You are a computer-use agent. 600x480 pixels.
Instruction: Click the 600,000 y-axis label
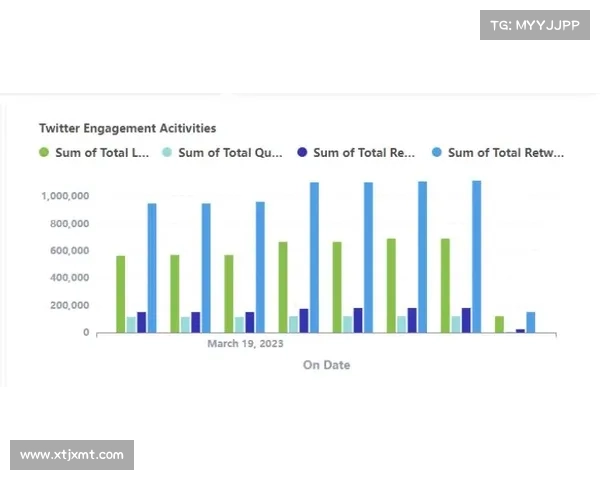[65, 250]
